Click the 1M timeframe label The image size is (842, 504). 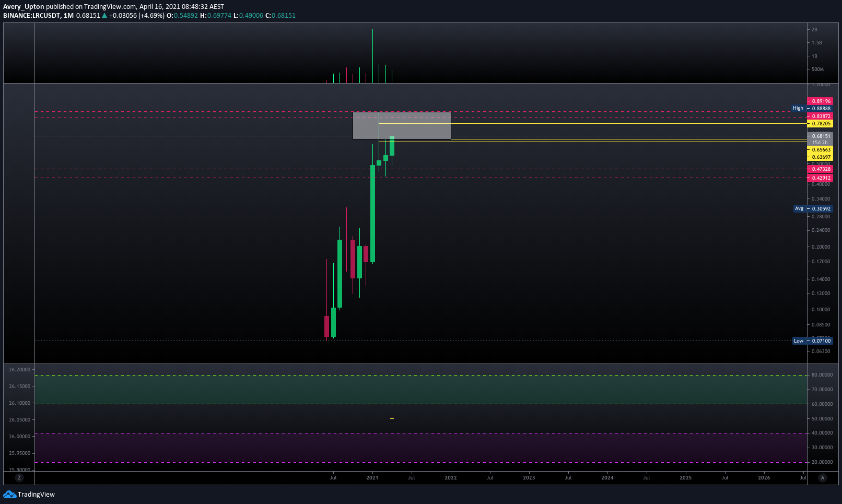click(68, 16)
